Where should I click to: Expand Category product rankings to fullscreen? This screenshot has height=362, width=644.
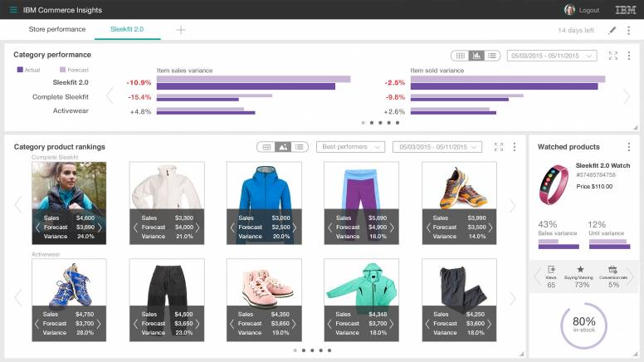499,147
